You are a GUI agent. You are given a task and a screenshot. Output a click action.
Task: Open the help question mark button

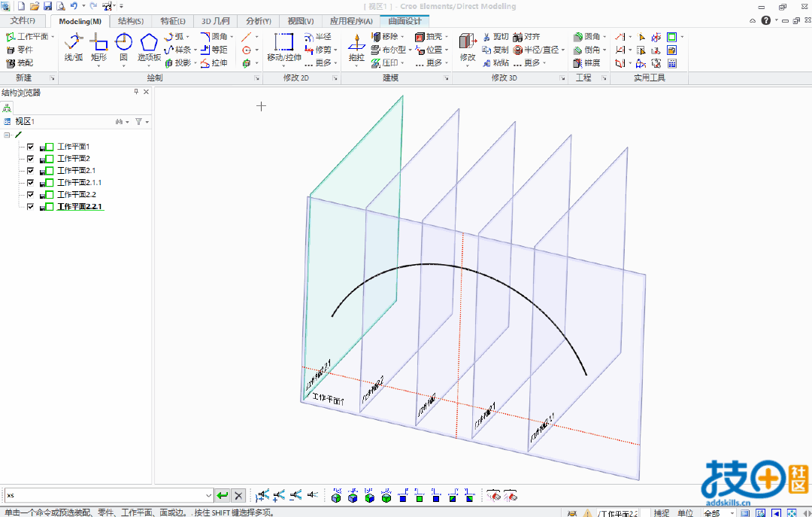click(x=766, y=20)
